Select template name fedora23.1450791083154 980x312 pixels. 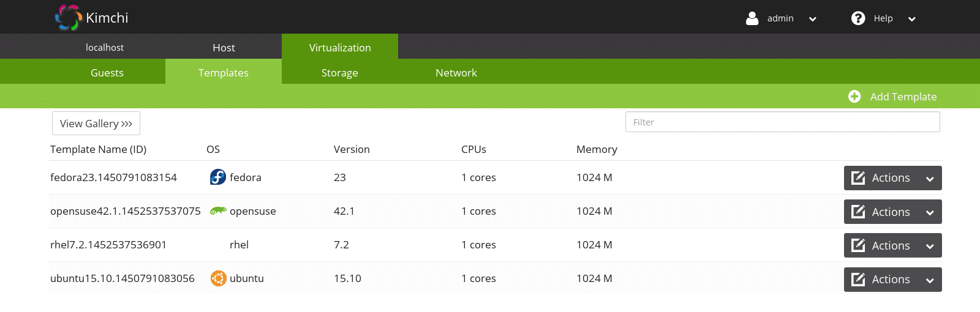point(113,177)
